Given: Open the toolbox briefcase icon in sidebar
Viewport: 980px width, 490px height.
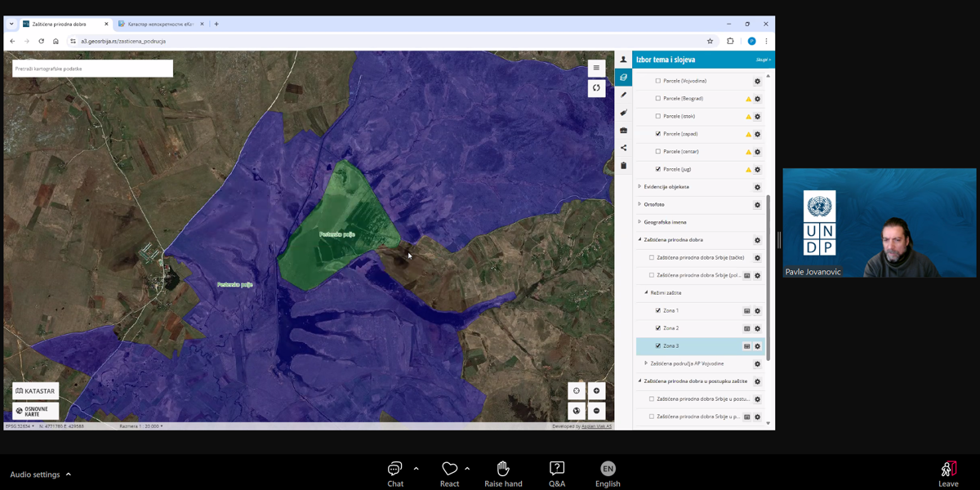Looking at the screenshot, I should 623,131.
